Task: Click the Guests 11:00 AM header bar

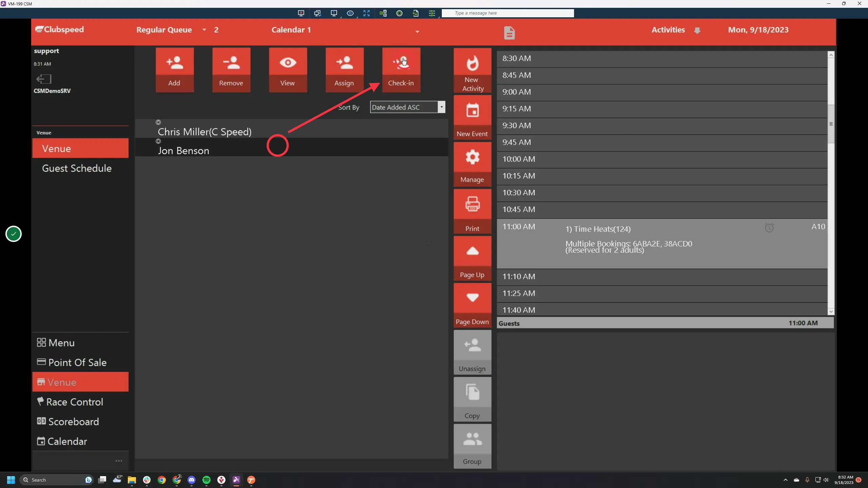Action: (665, 323)
